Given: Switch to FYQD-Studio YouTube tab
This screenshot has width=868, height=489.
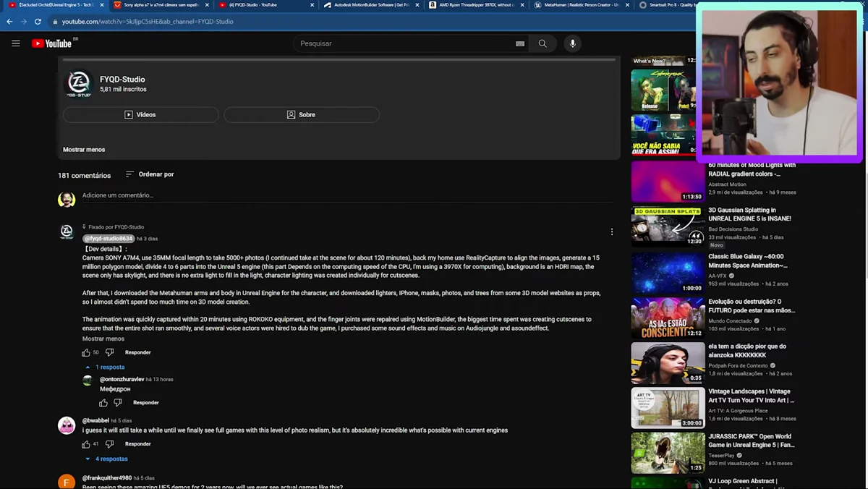Looking at the screenshot, I should pyautogui.click(x=263, y=5).
